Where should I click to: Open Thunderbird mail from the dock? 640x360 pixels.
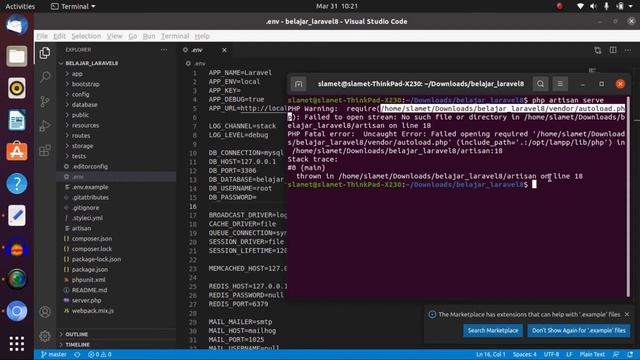pos(17,24)
